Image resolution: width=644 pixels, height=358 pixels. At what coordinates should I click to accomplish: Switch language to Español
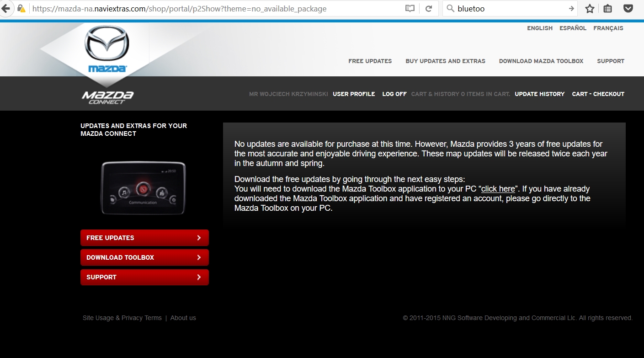(573, 28)
